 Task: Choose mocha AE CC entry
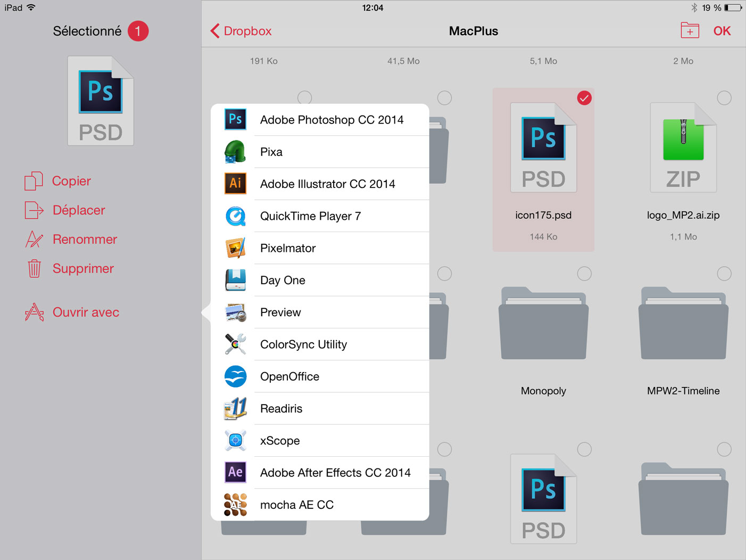coord(320,505)
